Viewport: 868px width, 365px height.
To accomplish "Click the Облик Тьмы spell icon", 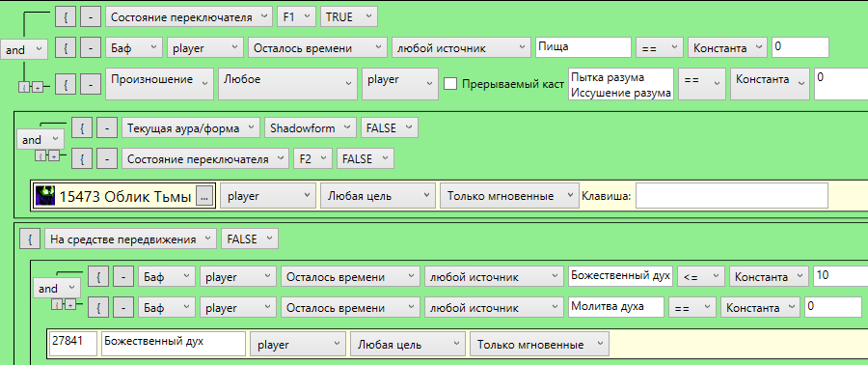I will point(44,196).
